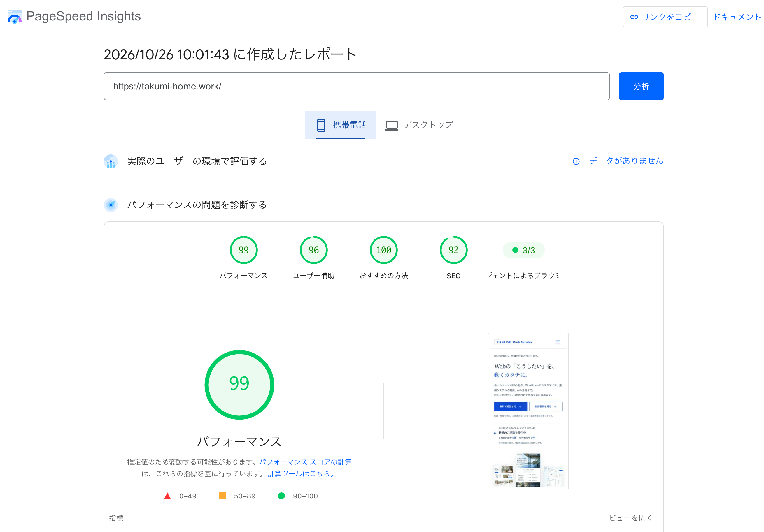Click the red triangle 0–49 legend icon
The image size is (764, 532).
pyautogui.click(x=167, y=496)
